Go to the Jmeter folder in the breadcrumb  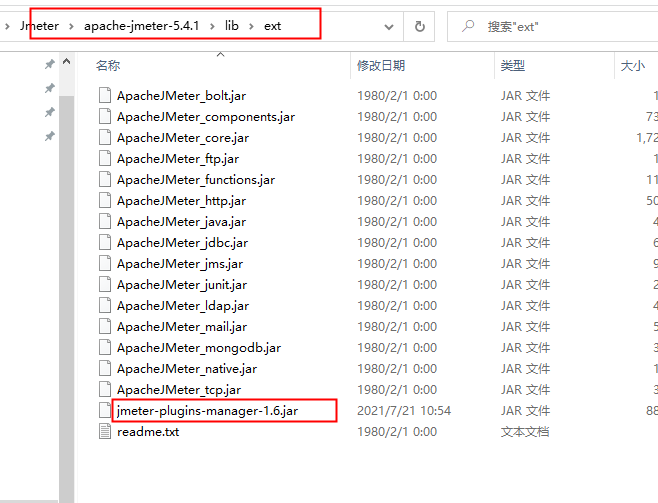(x=39, y=26)
